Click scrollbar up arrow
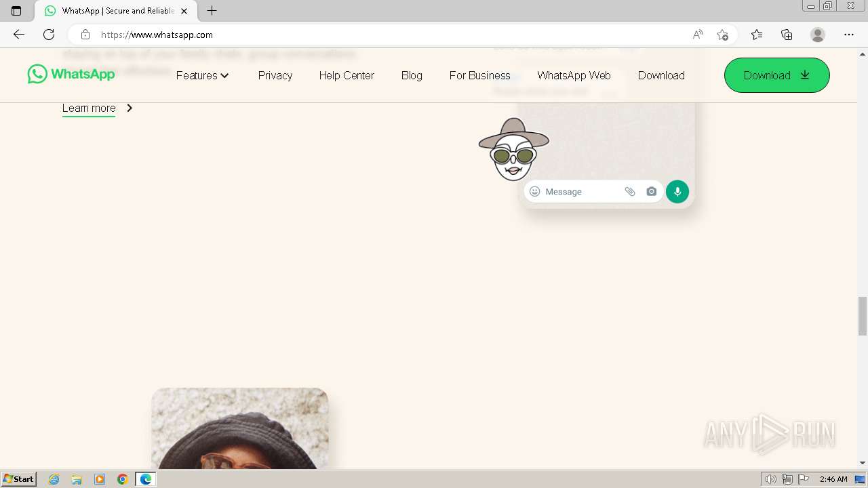 863,54
